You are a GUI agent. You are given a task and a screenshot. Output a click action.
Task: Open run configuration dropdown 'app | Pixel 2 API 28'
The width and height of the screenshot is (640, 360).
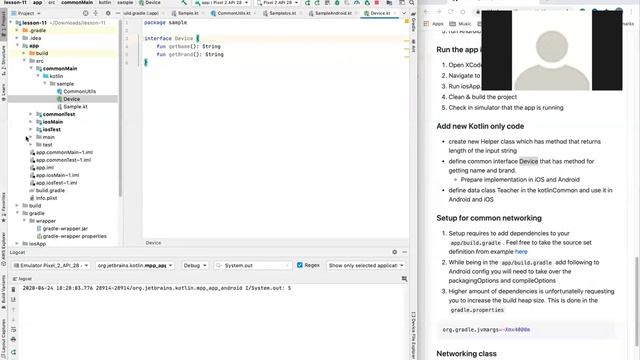pyautogui.click(x=221, y=3)
